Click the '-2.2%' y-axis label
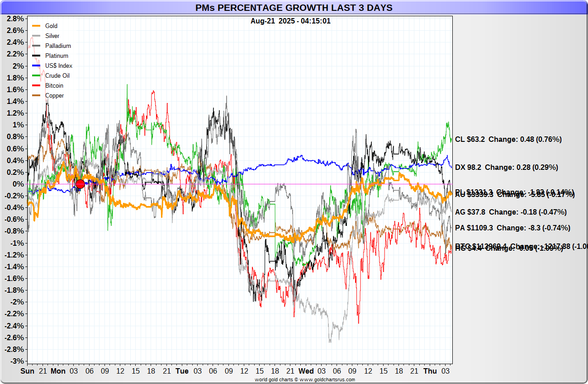 (14, 314)
